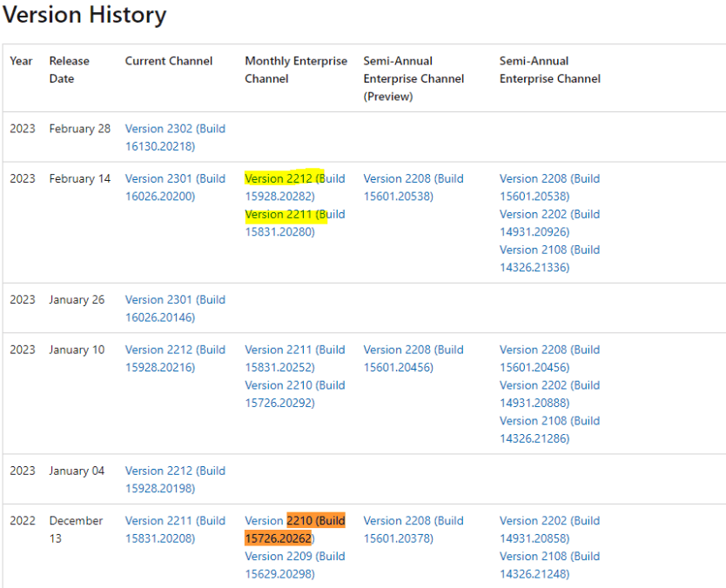This screenshot has height=588, width=726.
Task: Select the "December 13" release date cell
Action: pyautogui.click(x=76, y=530)
